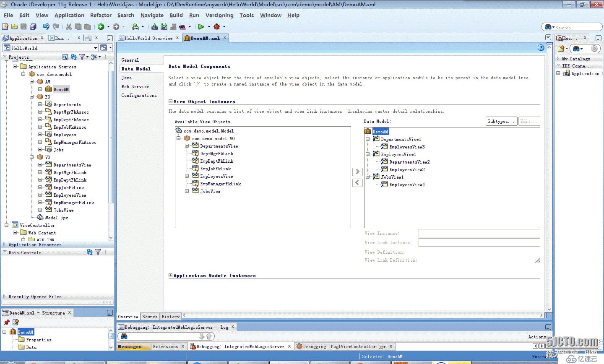Open the HelloWorld application dropdown
Image resolution: width=604 pixels, height=364 pixels.
click(96, 48)
